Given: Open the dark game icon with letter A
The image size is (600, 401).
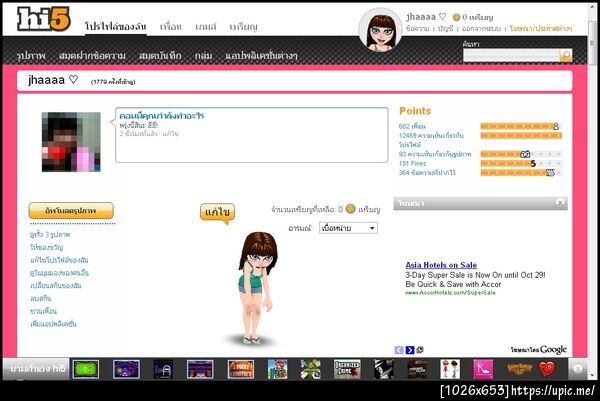Looking at the screenshot, I should point(163,369).
